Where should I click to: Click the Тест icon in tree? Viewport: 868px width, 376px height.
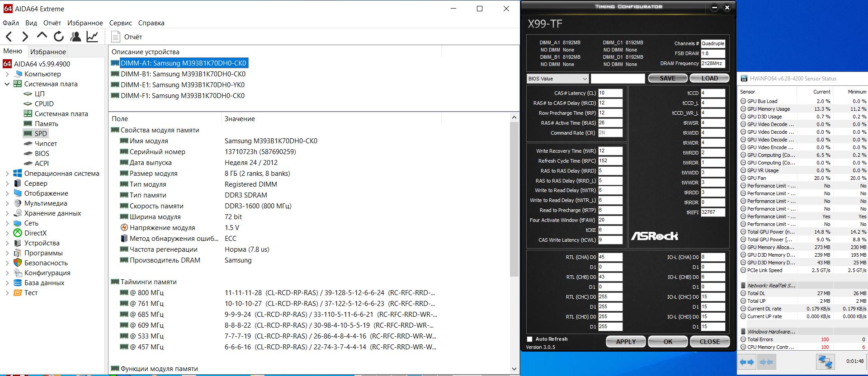(x=18, y=292)
